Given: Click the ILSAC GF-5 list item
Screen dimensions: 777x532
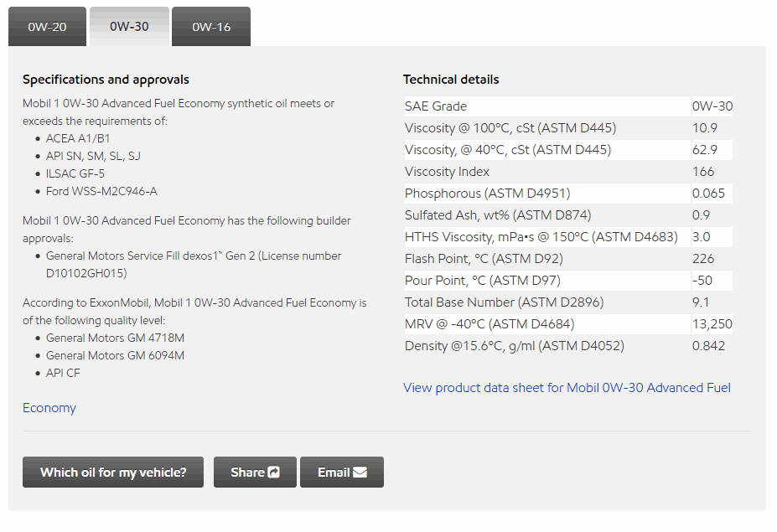Looking at the screenshot, I should coord(75,173).
